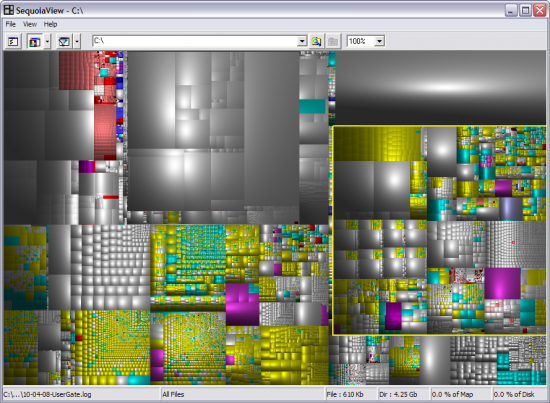Expand the filter dropdown arrow
The image size is (550, 403).
coord(77,42)
